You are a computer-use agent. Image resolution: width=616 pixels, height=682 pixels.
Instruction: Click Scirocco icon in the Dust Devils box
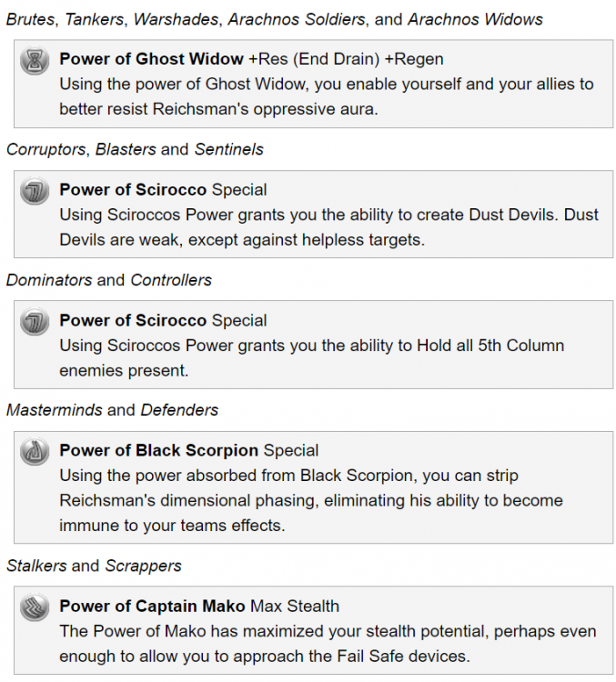click(35, 192)
